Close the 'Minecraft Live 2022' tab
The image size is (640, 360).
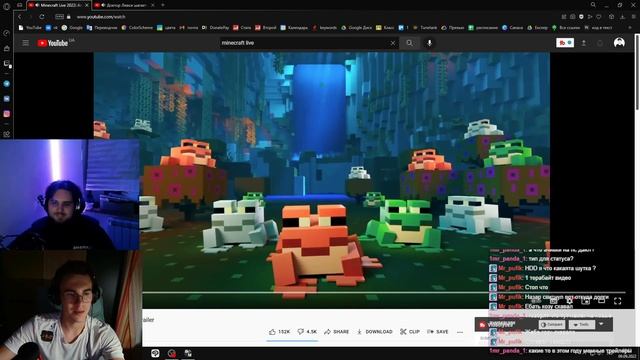click(87, 5)
